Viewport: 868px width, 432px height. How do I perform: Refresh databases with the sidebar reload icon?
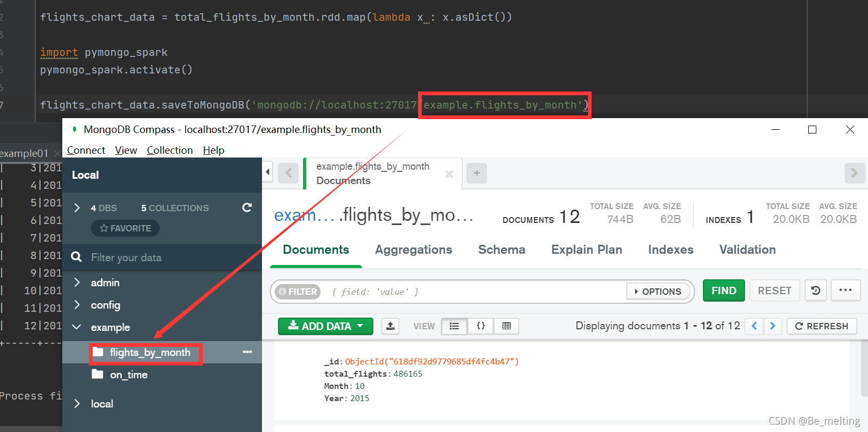pos(247,207)
